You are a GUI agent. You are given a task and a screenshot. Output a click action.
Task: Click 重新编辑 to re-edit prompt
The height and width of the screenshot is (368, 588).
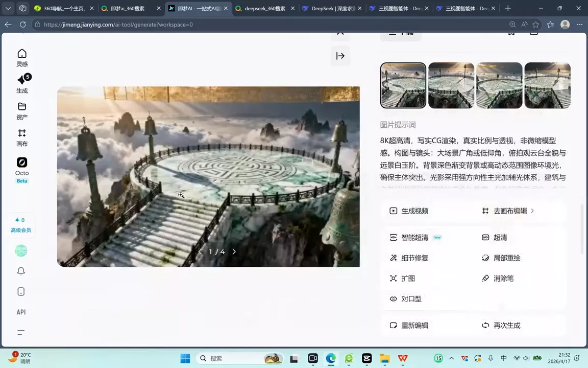click(409, 325)
